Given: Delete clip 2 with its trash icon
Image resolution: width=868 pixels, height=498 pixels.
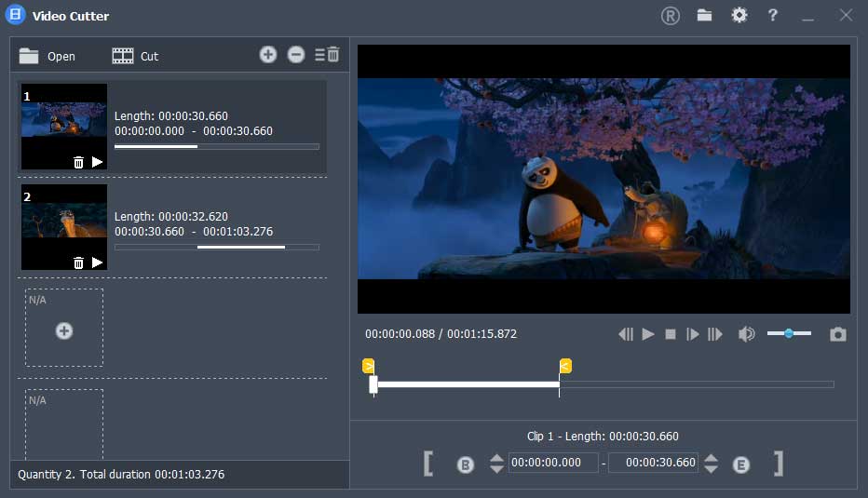Looking at the screenshot, I should click(x=78, y=262).
